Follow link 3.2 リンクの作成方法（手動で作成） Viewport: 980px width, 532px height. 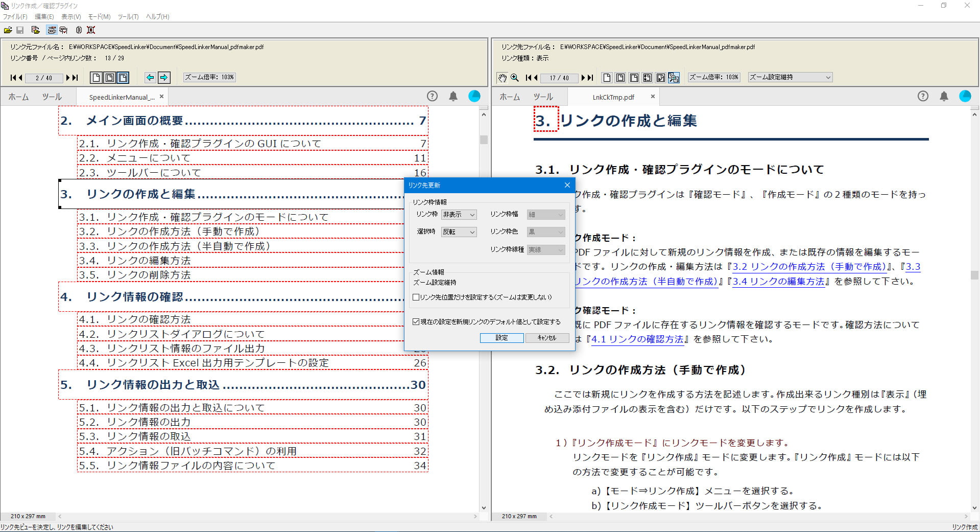809,267
